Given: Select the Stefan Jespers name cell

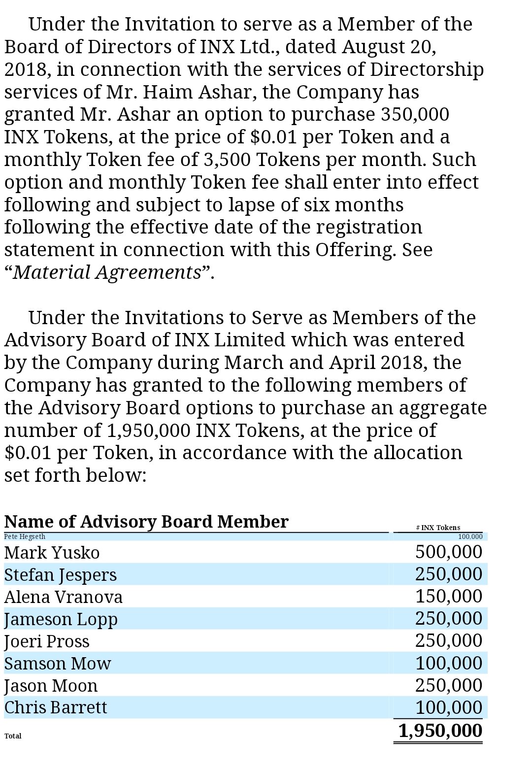Looking at the screenshot, I should pos(60,574).
